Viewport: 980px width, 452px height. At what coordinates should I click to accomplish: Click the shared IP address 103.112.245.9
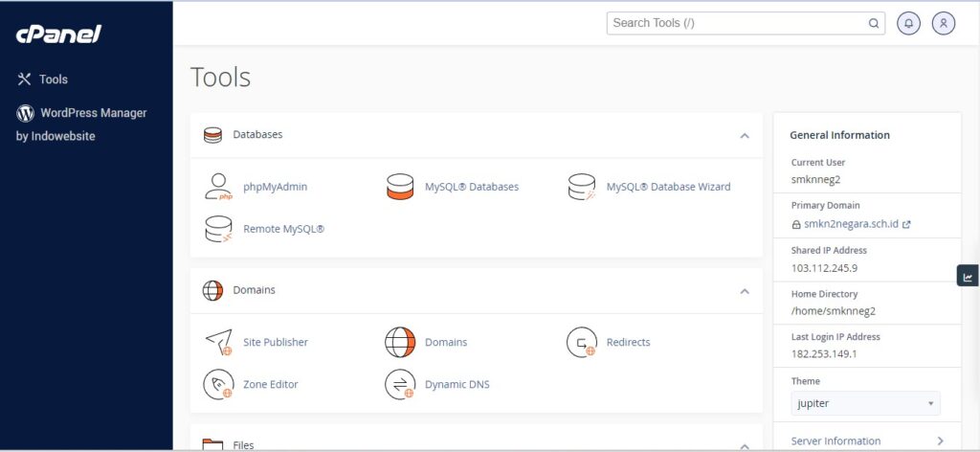coord(824,268)
